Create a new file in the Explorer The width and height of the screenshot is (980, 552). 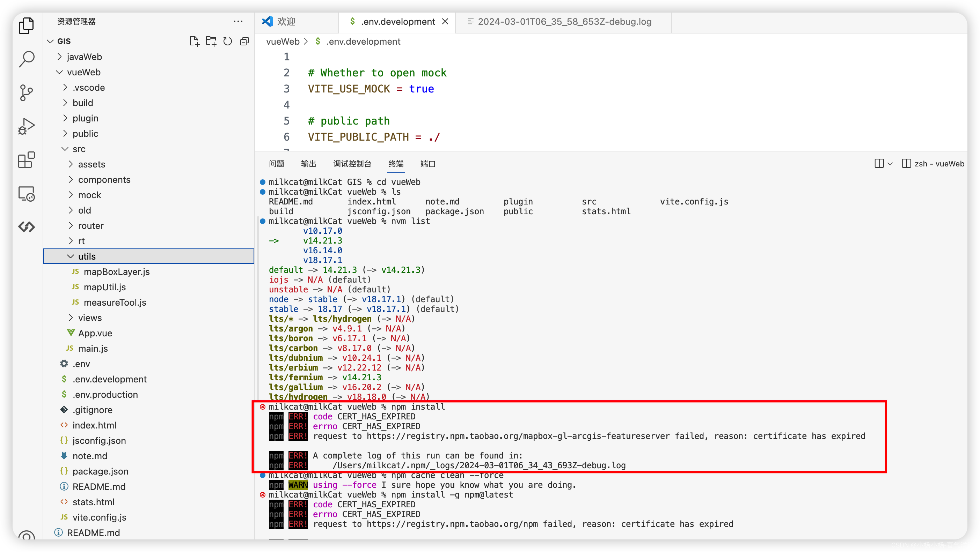coord(195,41)
